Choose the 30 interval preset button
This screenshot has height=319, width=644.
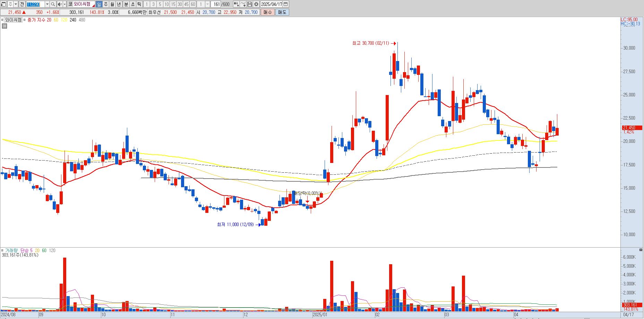(180, 4)
